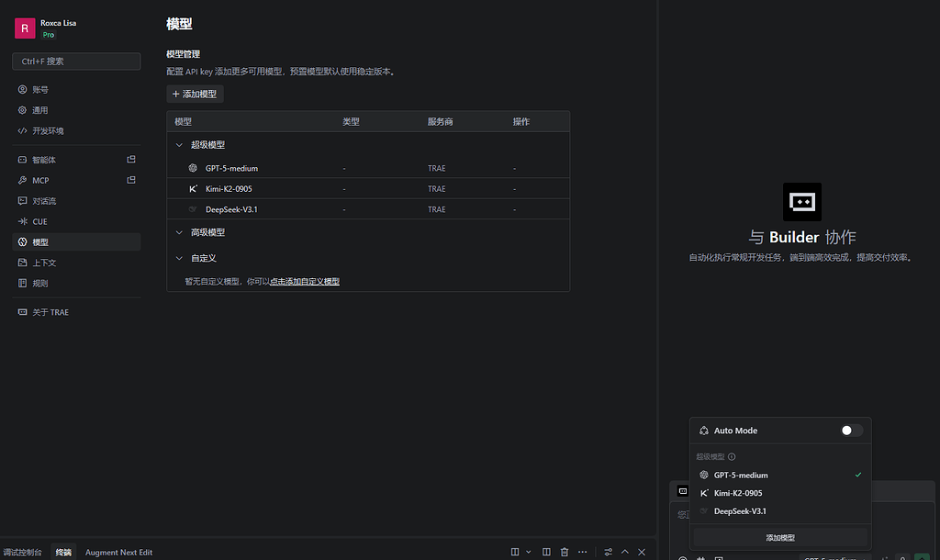Click the pop-out icon beside MCP
Image resolution: width=940 pixels, height=560 pixels.
tap(131, 180)
